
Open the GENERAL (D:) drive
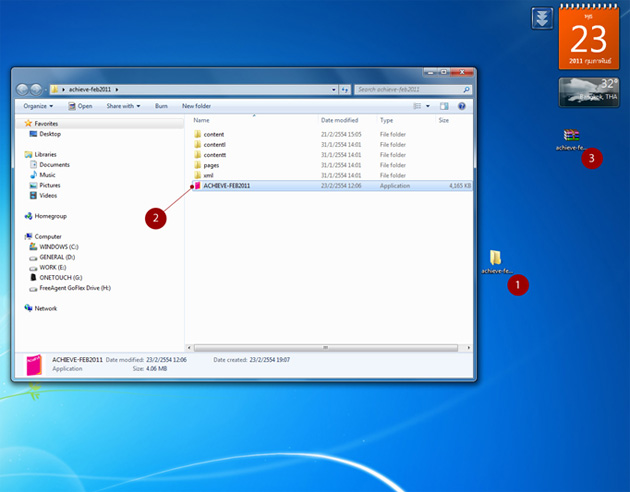[x=57, y=257]
